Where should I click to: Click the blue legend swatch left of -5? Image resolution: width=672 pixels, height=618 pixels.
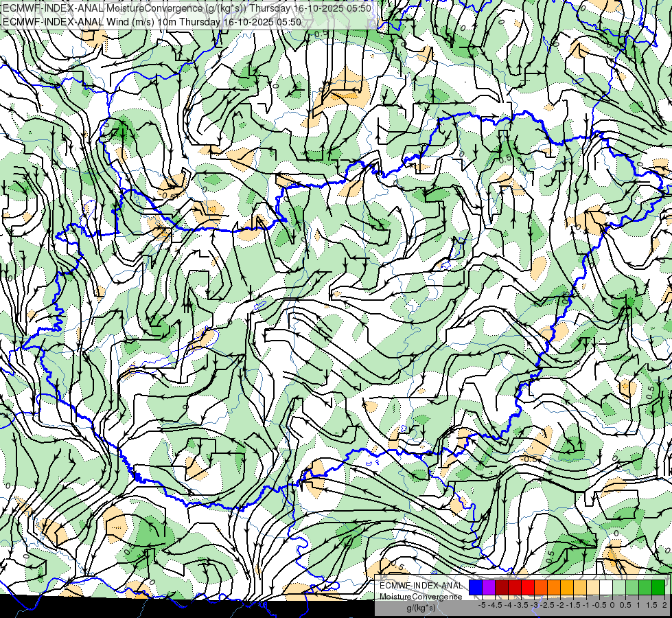476,588
